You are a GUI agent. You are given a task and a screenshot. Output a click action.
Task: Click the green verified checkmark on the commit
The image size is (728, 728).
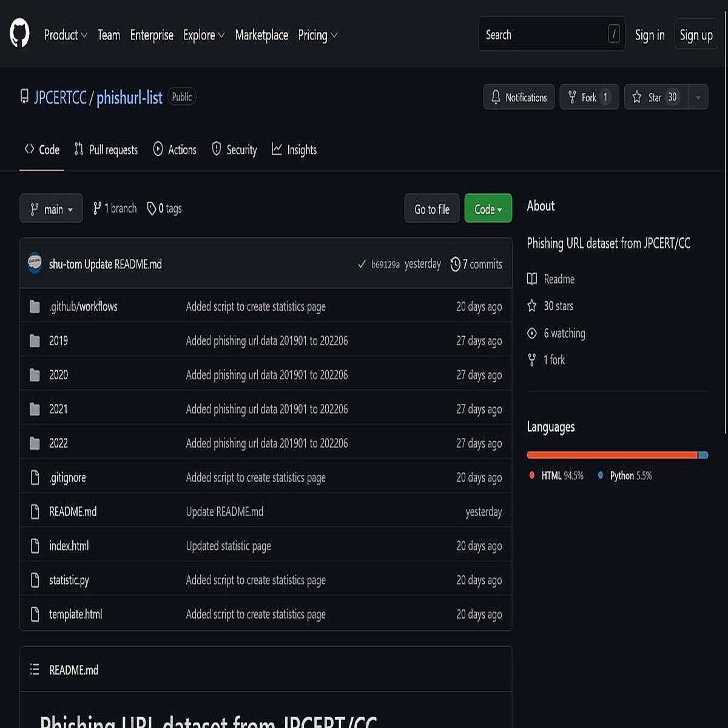(360, 264)
